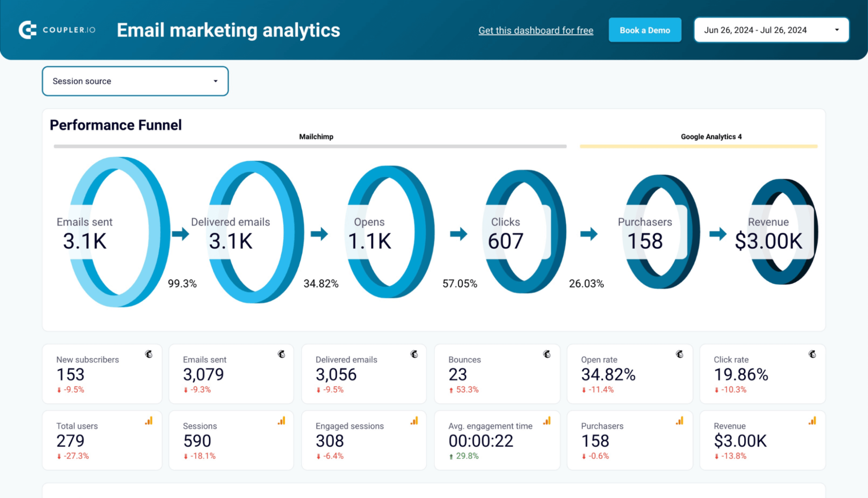The height and width of the screenshot is (498, 868).
Task: Click the Mailchimp icon on Open rate card
Action: click(x=680, y=354)
